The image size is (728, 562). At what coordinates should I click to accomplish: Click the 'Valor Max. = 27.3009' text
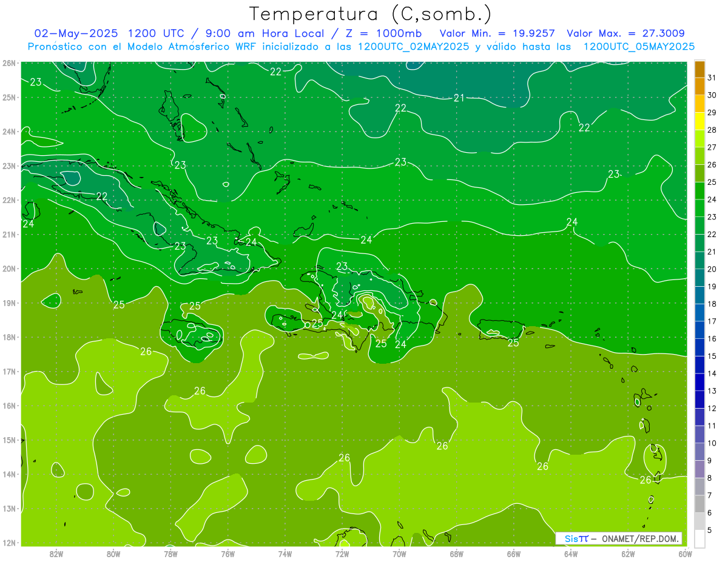tap(626, 33)
